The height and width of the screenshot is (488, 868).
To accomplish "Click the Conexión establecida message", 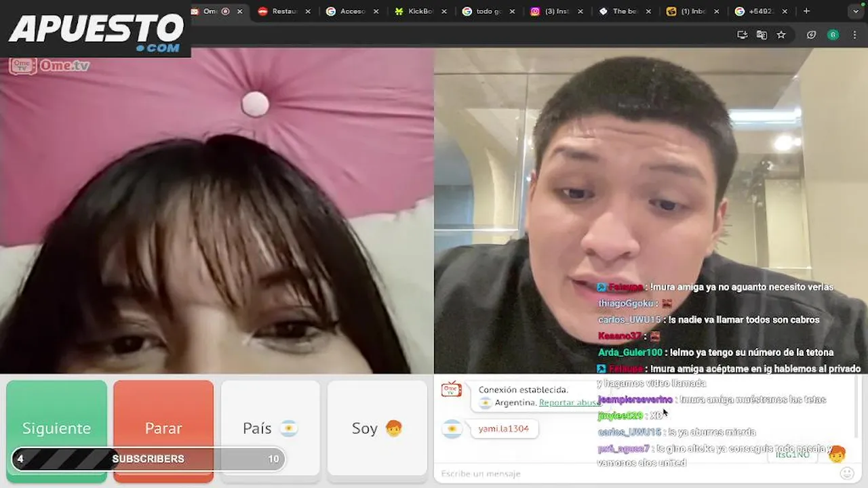I will [523, 390].
